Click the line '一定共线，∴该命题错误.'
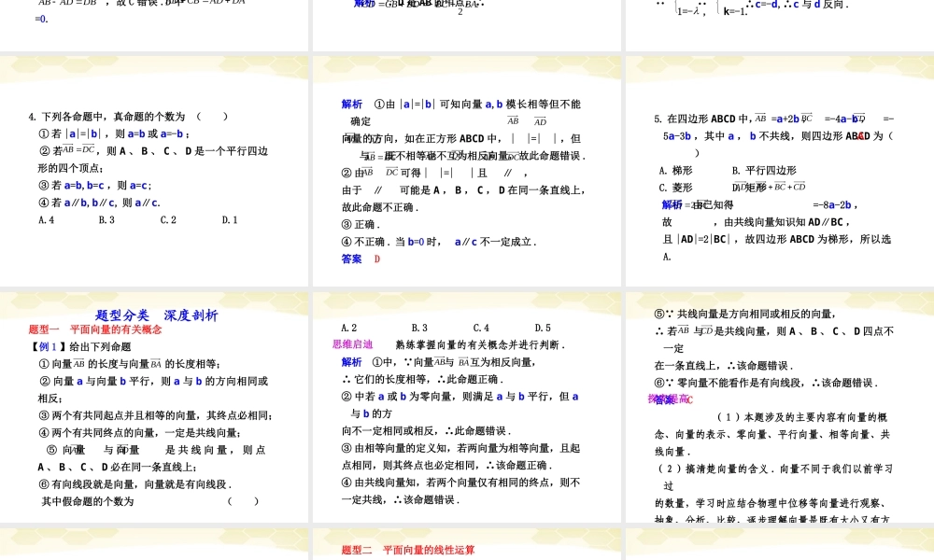 401,500
